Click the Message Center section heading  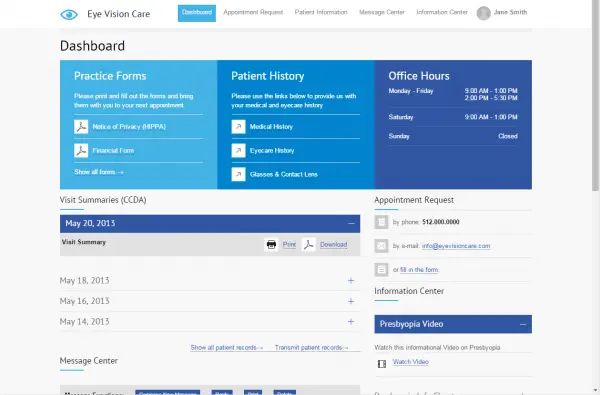pos(88,361)
